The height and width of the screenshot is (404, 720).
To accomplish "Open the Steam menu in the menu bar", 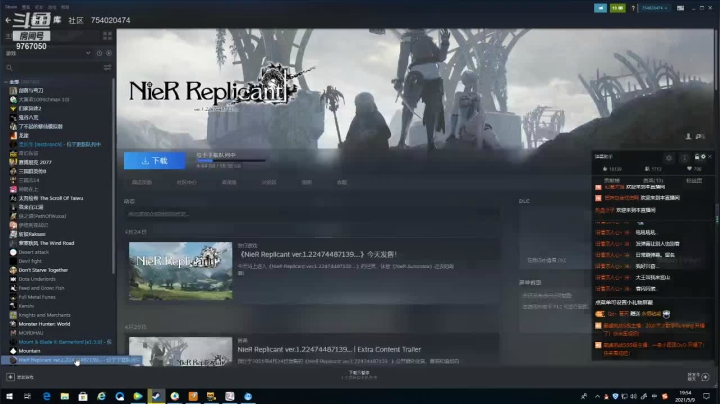I will 11,7.
